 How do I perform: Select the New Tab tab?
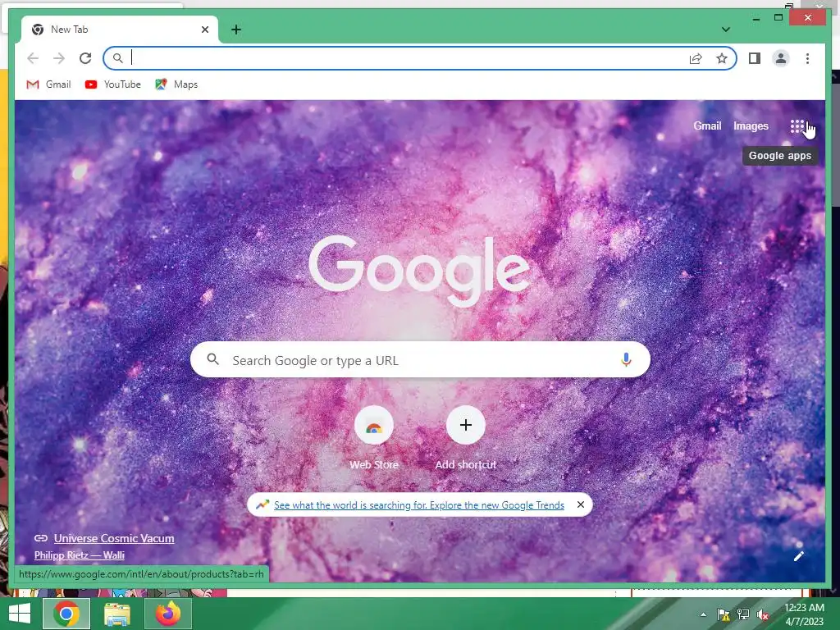120,30
